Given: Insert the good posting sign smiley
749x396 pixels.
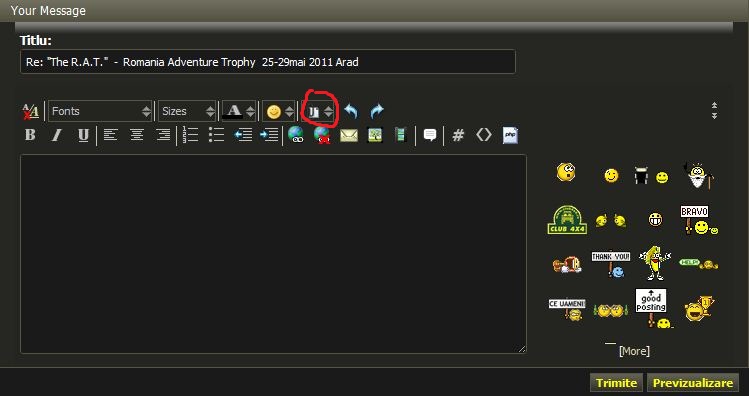Looking at the screenshot, I should 653,308.
